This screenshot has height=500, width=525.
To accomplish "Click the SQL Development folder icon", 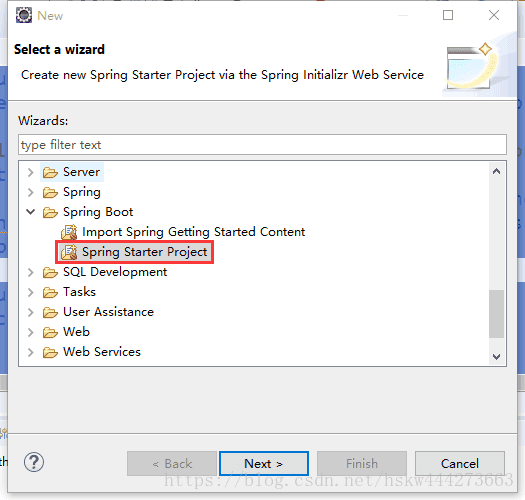I will [50, 272].
